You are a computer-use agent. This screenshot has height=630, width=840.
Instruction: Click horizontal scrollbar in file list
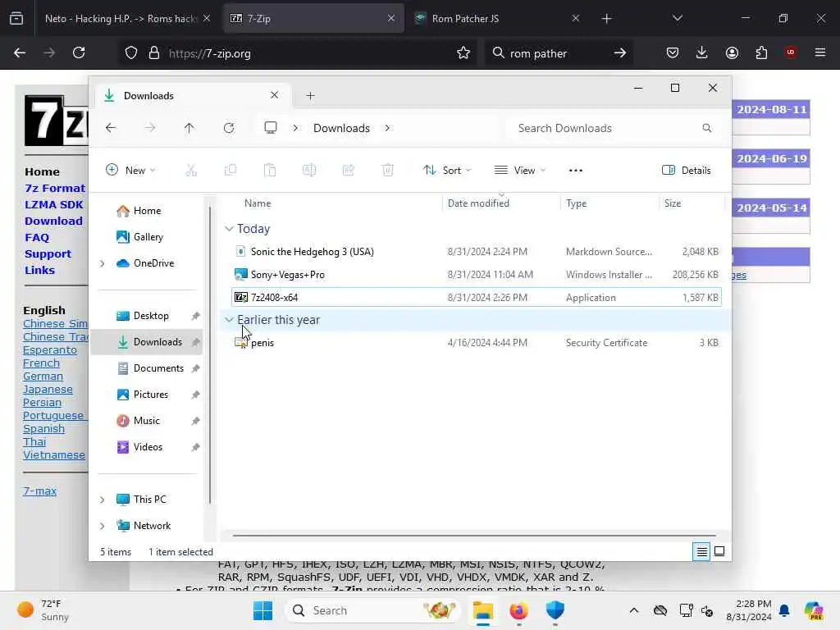click(474, 535)
